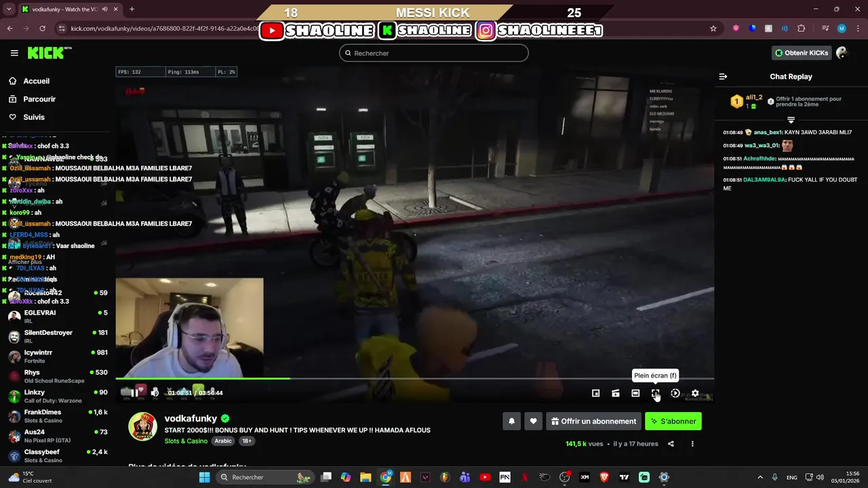Image resolution: width=868 pixels, height=488 pixels.
Task: Open playback speed options
Action: pos(675,393)
